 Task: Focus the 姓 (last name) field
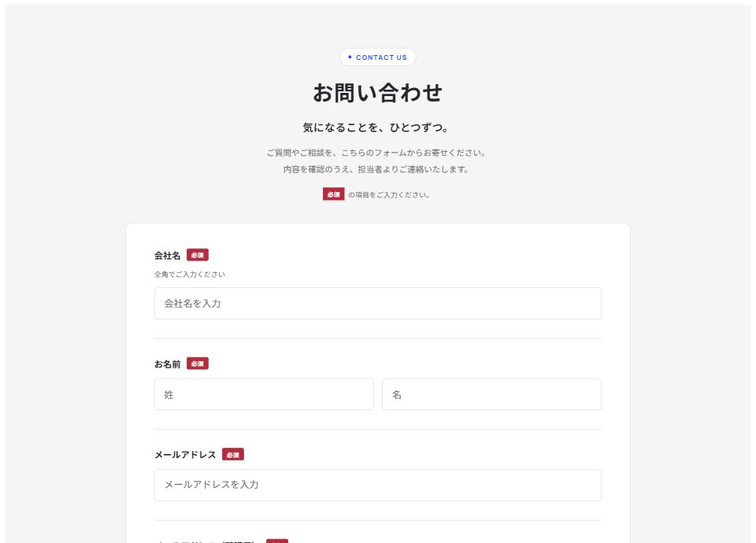[x=264, y=394]
